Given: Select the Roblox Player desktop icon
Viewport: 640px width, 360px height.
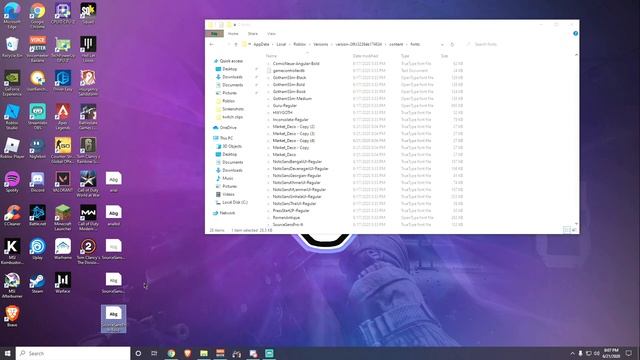Looking at the screenshot, I should (12, 149).
